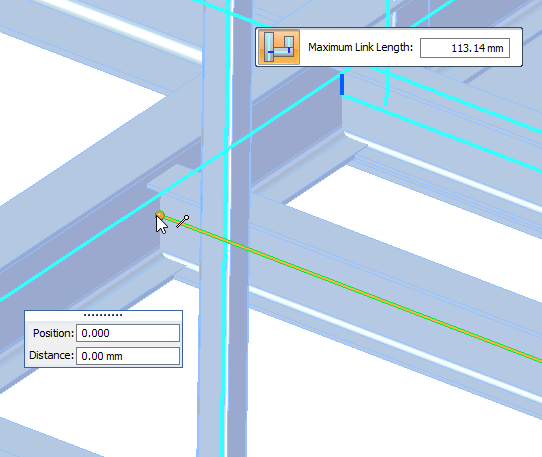Select the short dark blue link segment
The width and height of the screenshot is (542, 457).
342,84
